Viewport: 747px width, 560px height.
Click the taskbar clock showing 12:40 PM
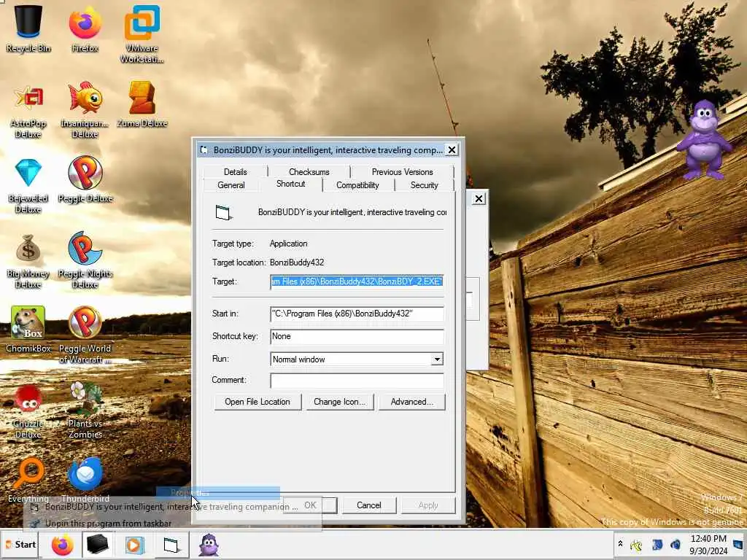(x=708, y=544)
